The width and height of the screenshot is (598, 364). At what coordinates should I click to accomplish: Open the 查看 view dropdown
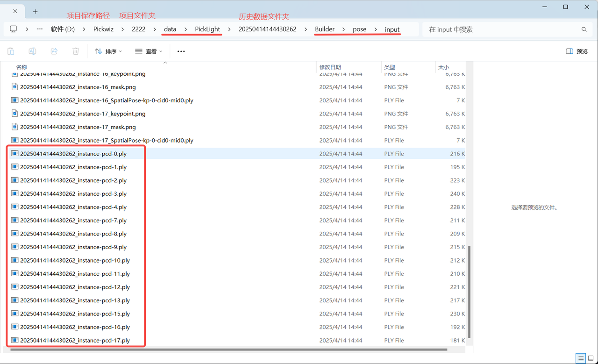coord(148,51)
